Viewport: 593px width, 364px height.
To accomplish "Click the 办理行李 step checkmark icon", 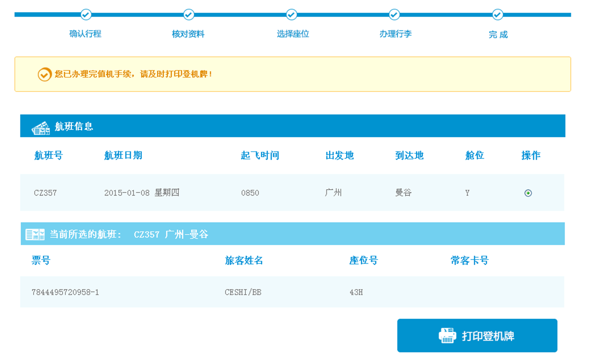I will click(x=394, y=15).
